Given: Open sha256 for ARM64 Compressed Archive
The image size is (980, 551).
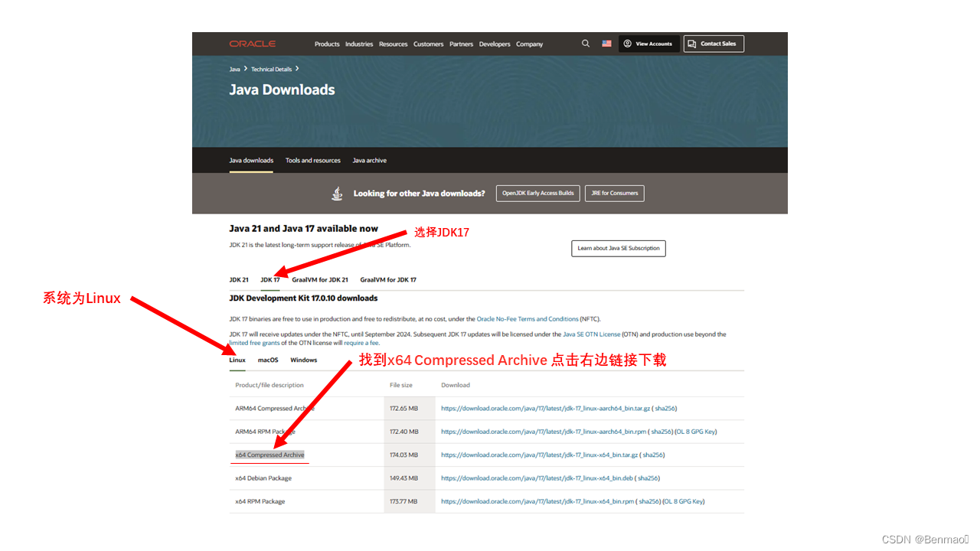Looking at the screenshot, I should point(665,409).
